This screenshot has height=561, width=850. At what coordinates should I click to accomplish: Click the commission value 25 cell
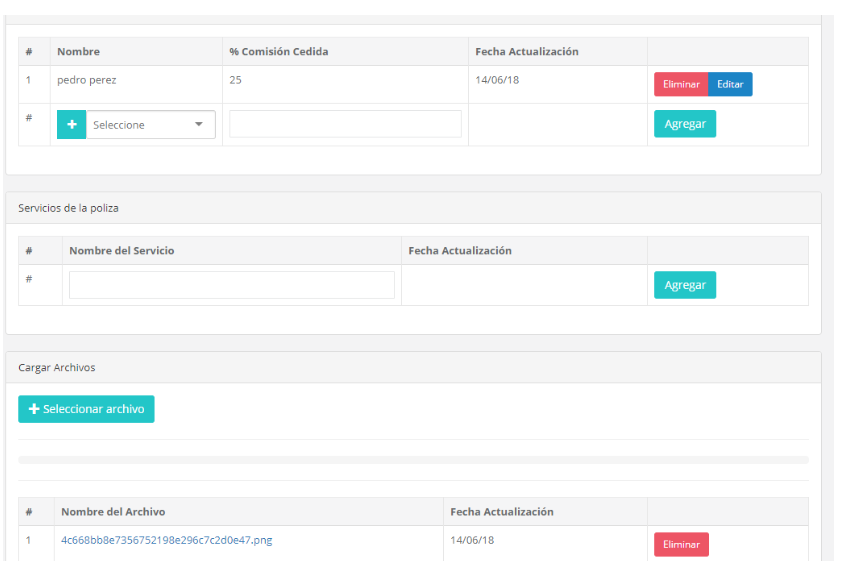pos(235,80)
